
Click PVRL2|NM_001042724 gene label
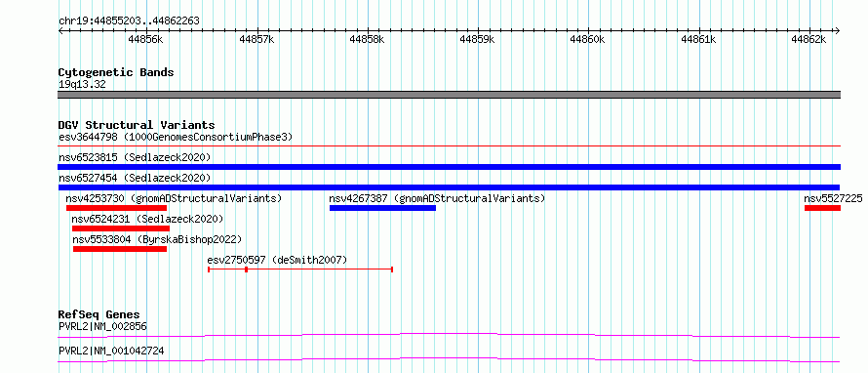click(x=111, y=351)
